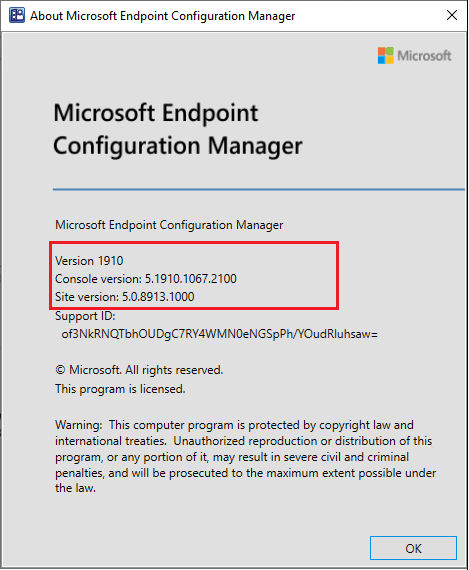Click the Configuration Manager title bar icon
The image size is (469, 570).
point(17,15)
